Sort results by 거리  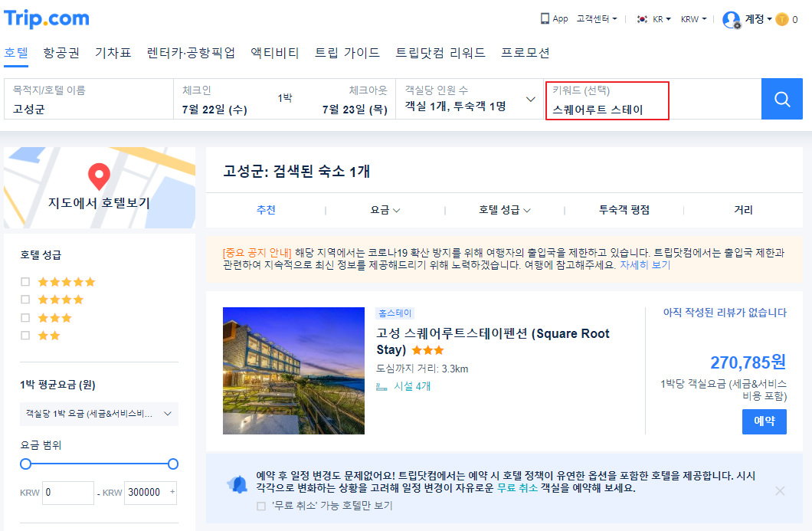click(743, 210)
